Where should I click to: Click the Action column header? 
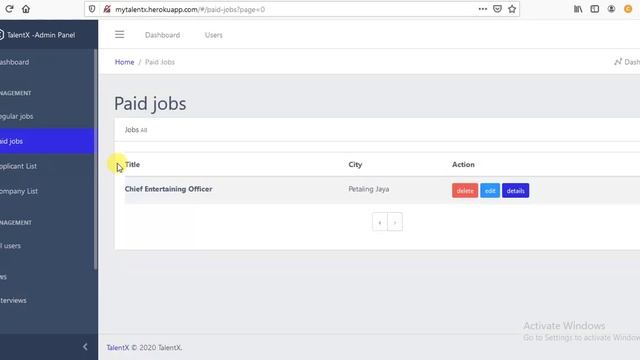click(x=463, y=164)
